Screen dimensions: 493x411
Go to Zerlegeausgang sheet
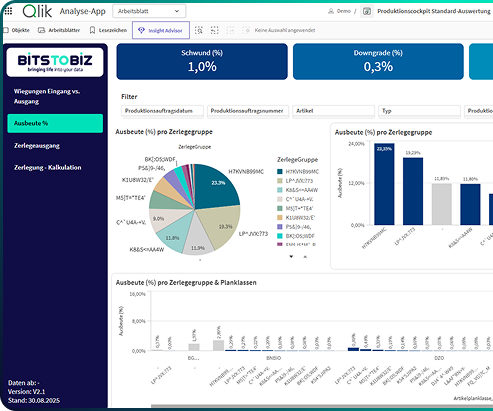pyautogui.click(x=37, y=146)
